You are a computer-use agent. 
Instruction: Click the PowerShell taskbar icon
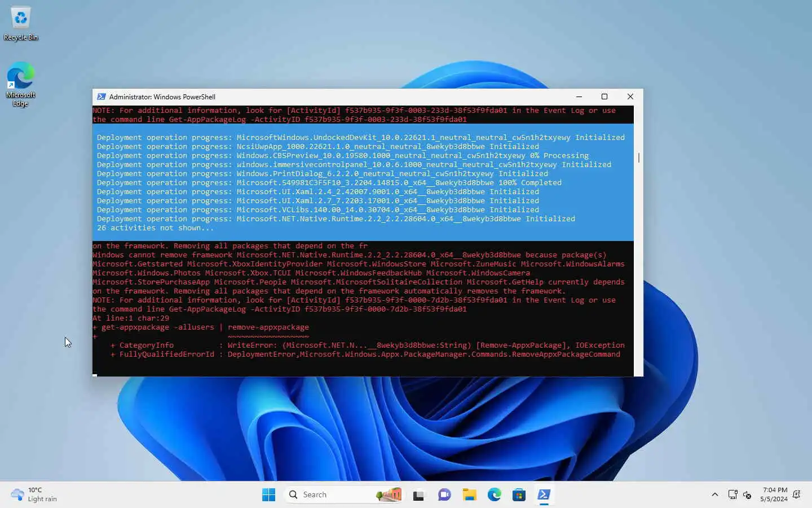click(x=544, y=495)
